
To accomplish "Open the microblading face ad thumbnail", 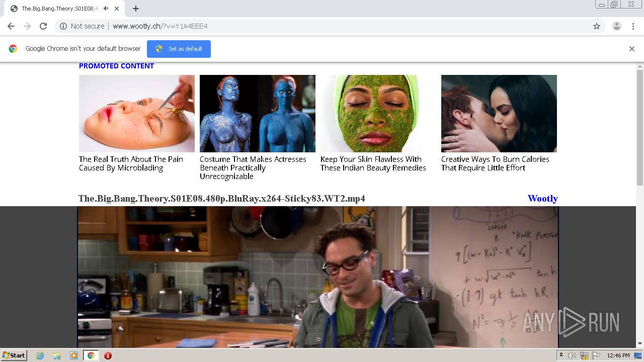I will click(137, 114).
